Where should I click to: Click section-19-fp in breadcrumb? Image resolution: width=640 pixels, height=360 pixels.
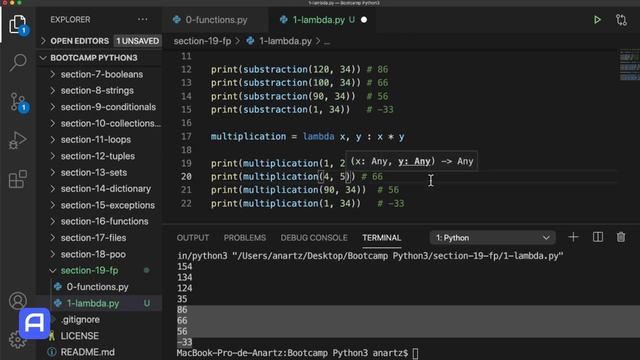(202, 41)
